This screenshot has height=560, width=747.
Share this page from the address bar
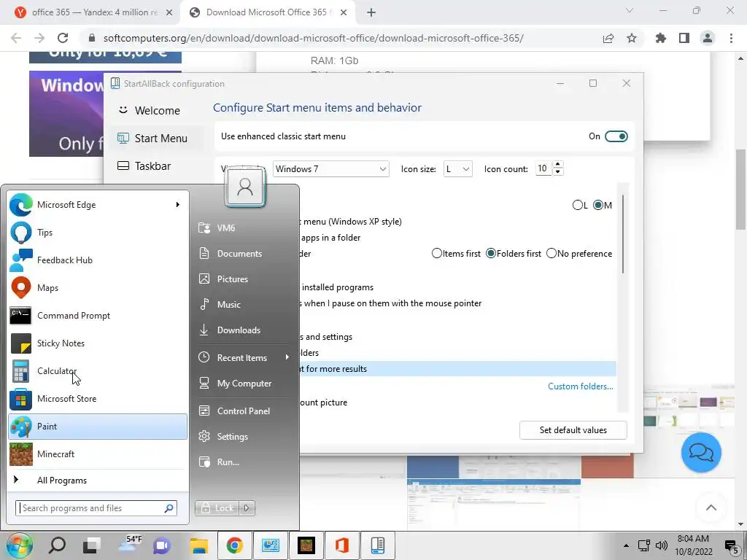point(608,38)
